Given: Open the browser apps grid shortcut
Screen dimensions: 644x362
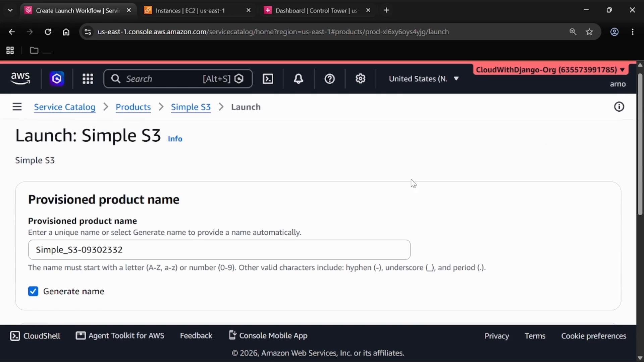Looking at the screenshot, I should pyautogui.click(x=10, y=50).
